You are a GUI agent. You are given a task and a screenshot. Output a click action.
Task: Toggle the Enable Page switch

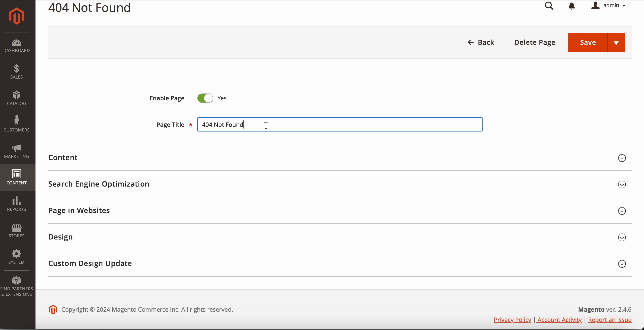[x=205, y=98]
